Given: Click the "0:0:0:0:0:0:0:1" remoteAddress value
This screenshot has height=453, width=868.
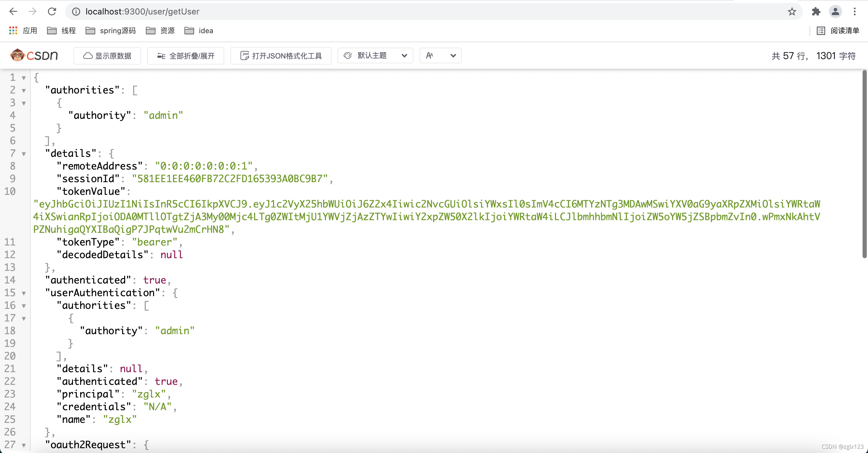Looking at the screenshot, I should [204, 166].
